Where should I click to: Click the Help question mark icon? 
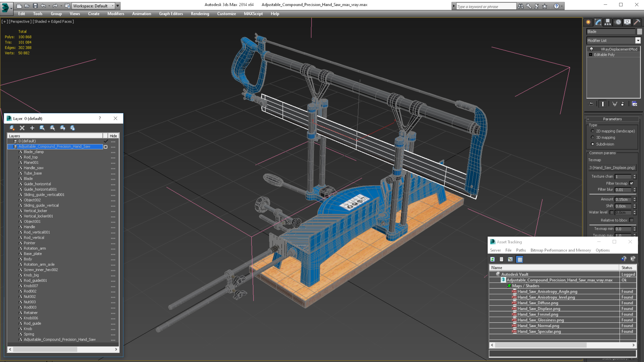click(557, 6)
